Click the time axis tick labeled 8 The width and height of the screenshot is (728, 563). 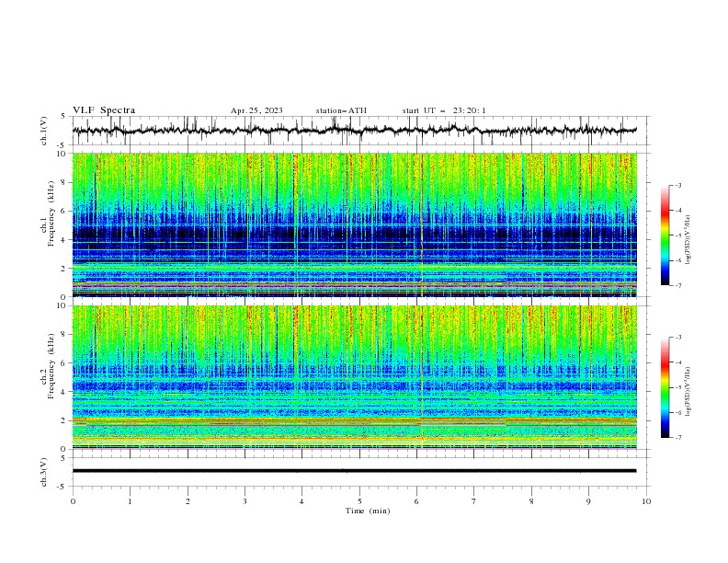click(x=531, y=501)
